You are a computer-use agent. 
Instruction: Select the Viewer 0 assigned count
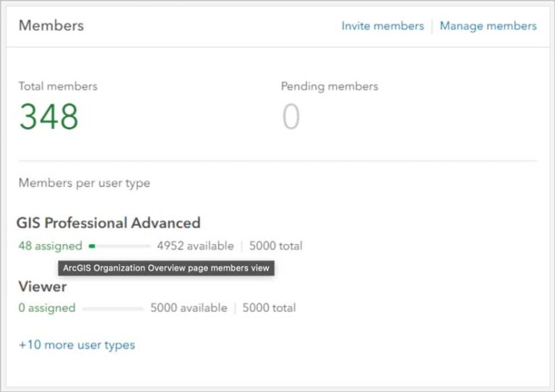tap(47, 308)
